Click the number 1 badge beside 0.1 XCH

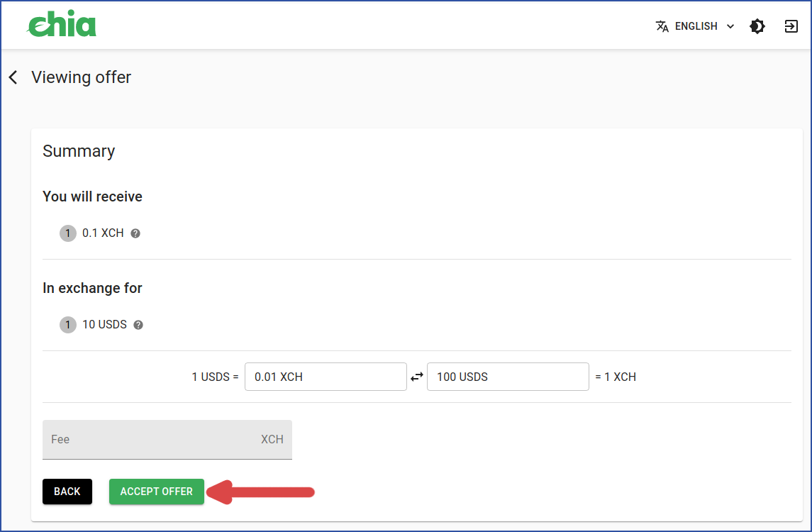tap(68, 233)
